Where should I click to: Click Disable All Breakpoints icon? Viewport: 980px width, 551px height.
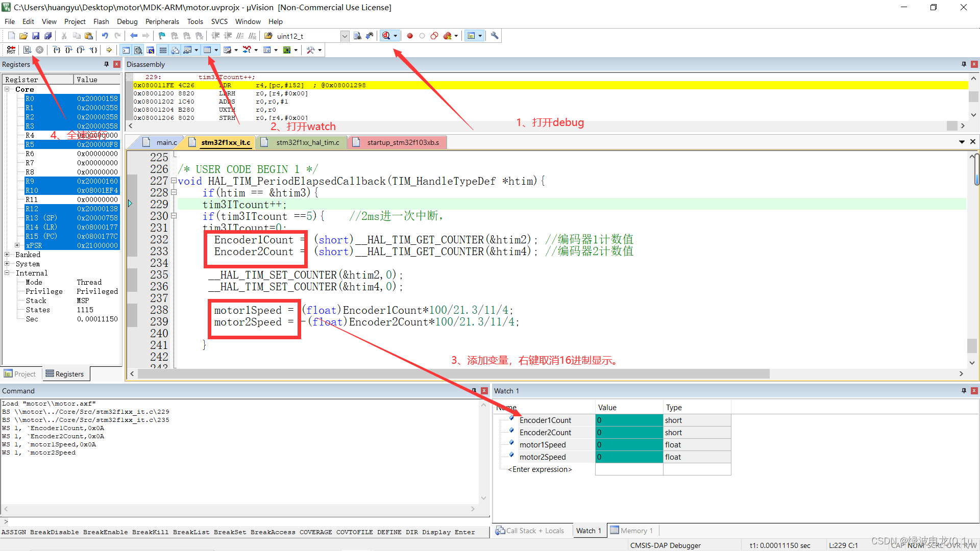(434, 36)
